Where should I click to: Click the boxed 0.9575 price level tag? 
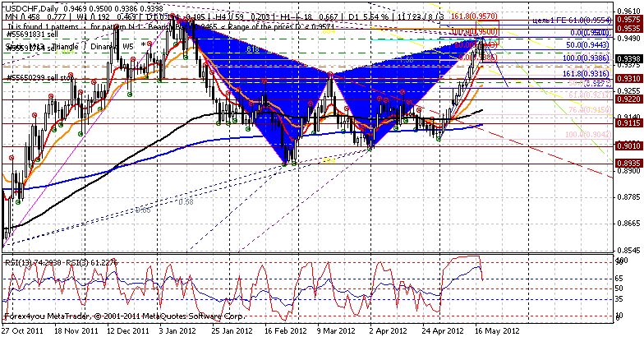(628, 20)
